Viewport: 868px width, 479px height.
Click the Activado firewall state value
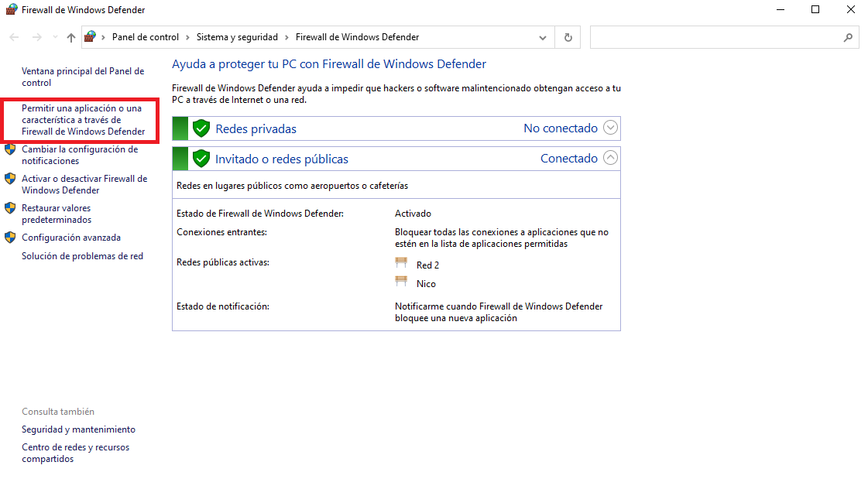pyautogui.click(x=413, y=214)
